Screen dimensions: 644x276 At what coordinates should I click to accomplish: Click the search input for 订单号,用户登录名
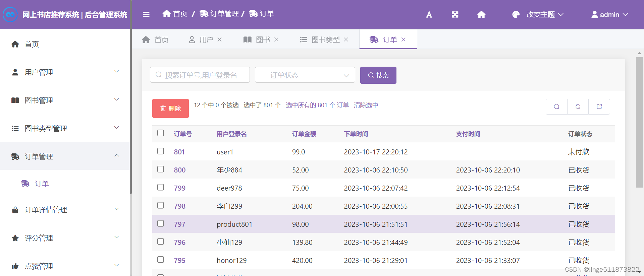point(200,75)
